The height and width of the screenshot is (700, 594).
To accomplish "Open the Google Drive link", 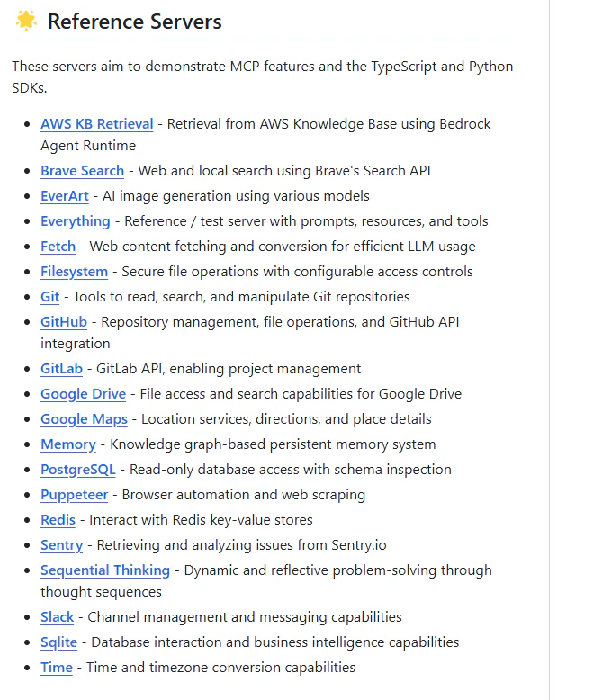I will coord(84,394).
